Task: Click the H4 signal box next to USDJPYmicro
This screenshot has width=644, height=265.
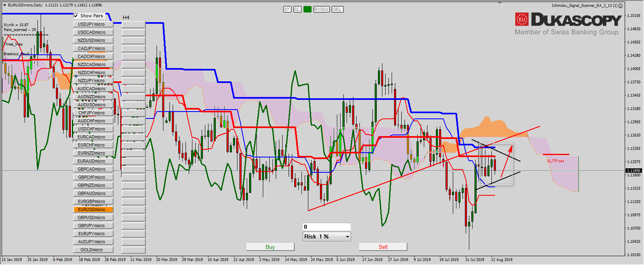Action: (x=133, y=24)
